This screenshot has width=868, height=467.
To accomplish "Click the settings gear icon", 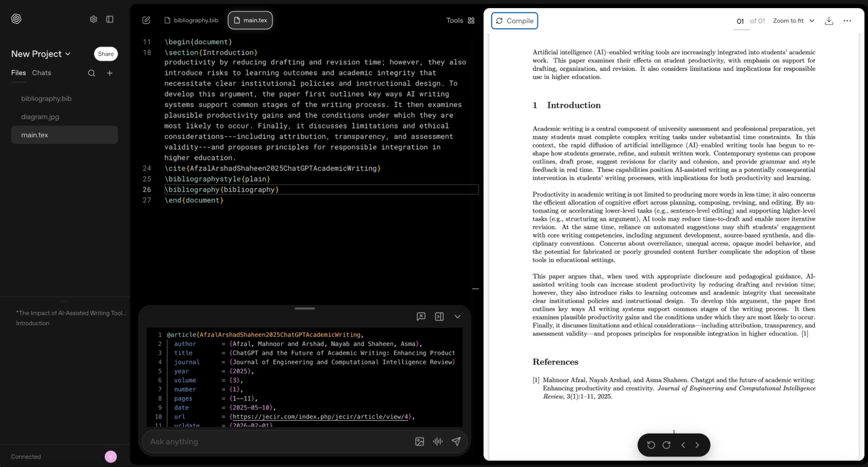I will [x=93, y=19].
